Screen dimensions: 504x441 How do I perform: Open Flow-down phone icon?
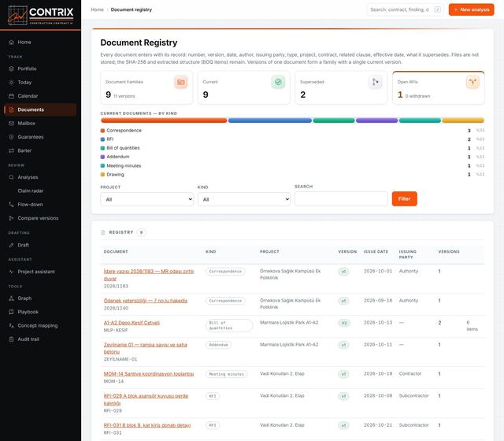(x=11, y=205)
